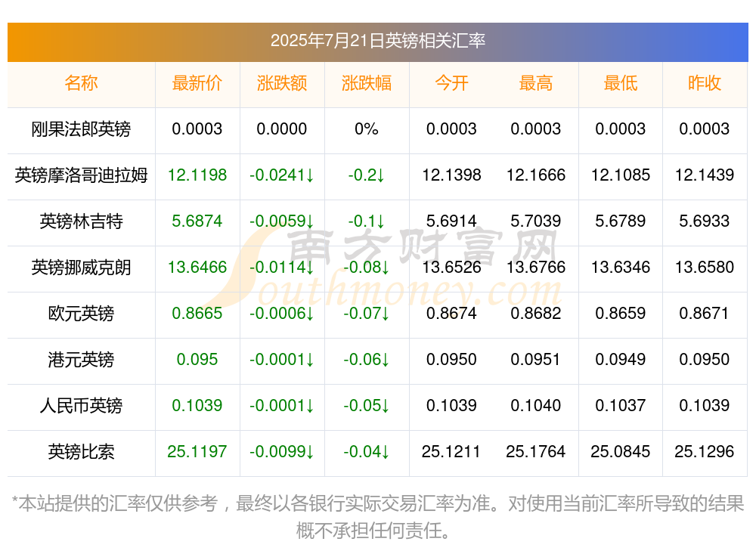Screen dimensions: 756x554
Task: Select latest price 13.6466
Action: click(197, 267)
